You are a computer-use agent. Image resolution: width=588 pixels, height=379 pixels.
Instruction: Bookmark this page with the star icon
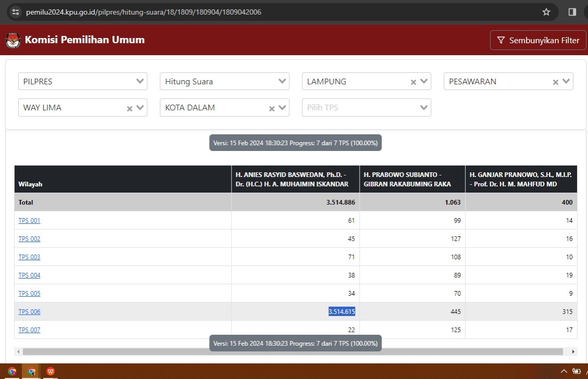point(546,12)
